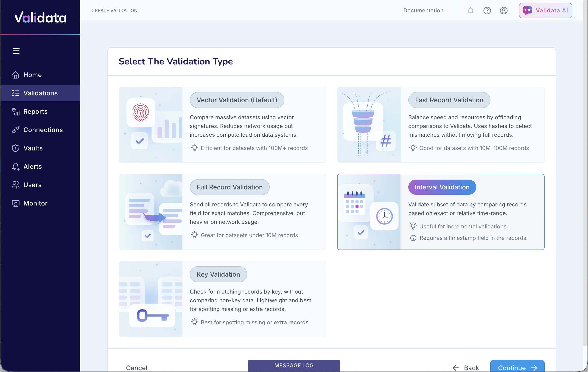The width and height of the screenshot is (588, 372).
Task: Open the help menu
Action: tap(487, 11)
